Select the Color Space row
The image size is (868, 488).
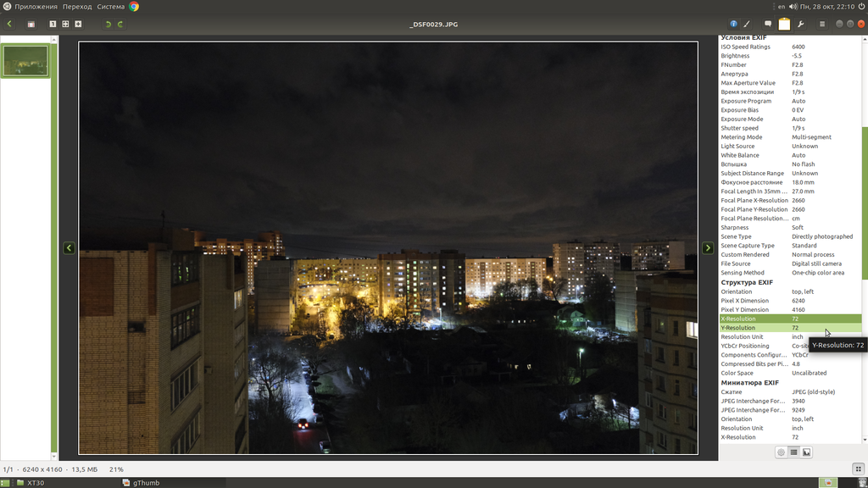click(791, 373)
